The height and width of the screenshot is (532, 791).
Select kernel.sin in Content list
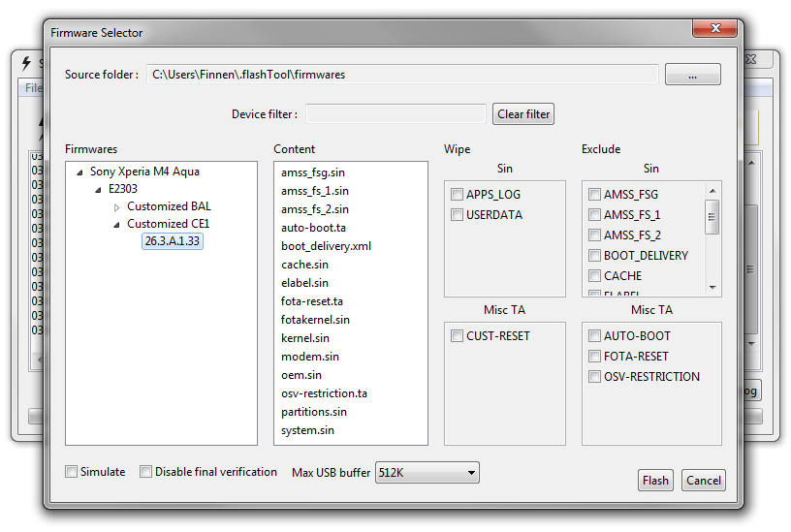305,338
